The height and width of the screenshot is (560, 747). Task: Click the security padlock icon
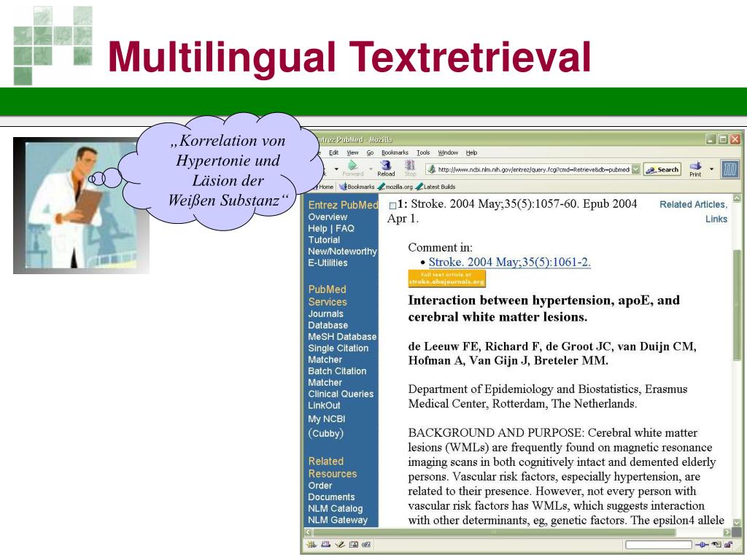tap(729, 544)
